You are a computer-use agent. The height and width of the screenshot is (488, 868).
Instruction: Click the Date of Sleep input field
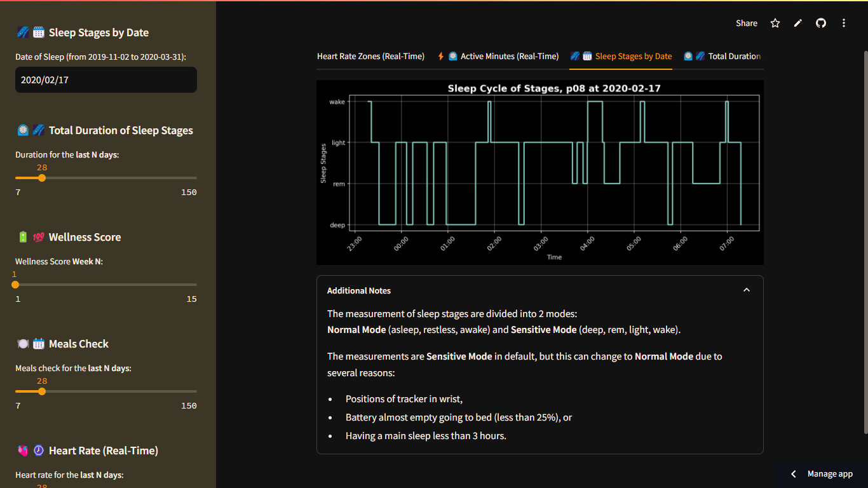click(x=106, y=80)
